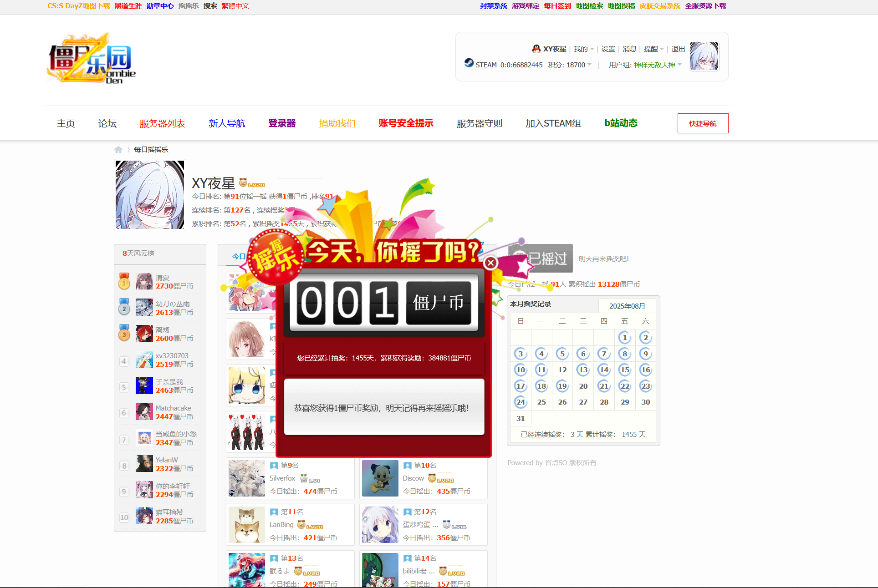Open the 论坛 nav item
This screenshot has height=588, width=878.
click(x=107, y=123)
